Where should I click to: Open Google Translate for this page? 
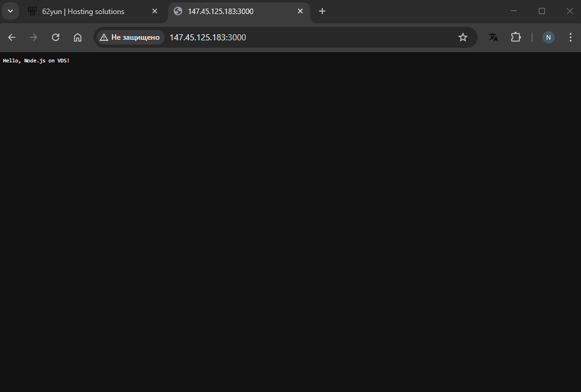click(x=494, y=37)
